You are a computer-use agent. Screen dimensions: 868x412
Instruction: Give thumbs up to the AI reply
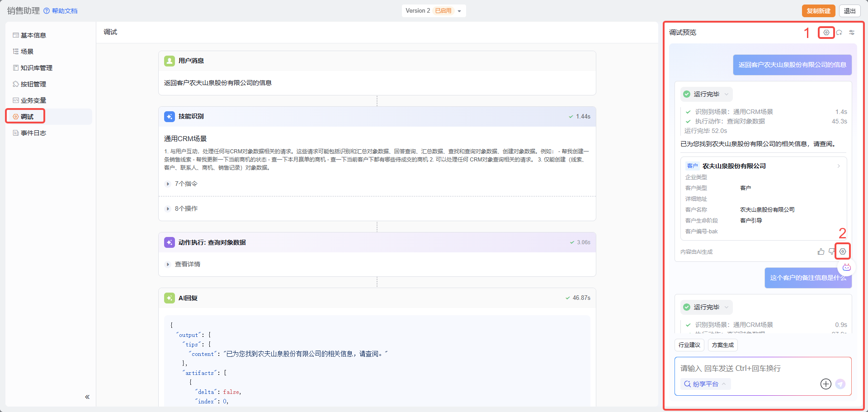point(821,251)
